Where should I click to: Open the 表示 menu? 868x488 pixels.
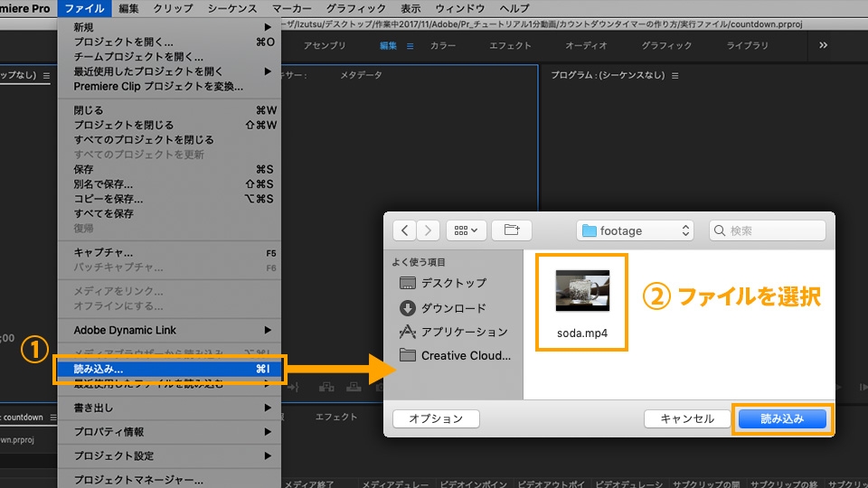[410, 8]
